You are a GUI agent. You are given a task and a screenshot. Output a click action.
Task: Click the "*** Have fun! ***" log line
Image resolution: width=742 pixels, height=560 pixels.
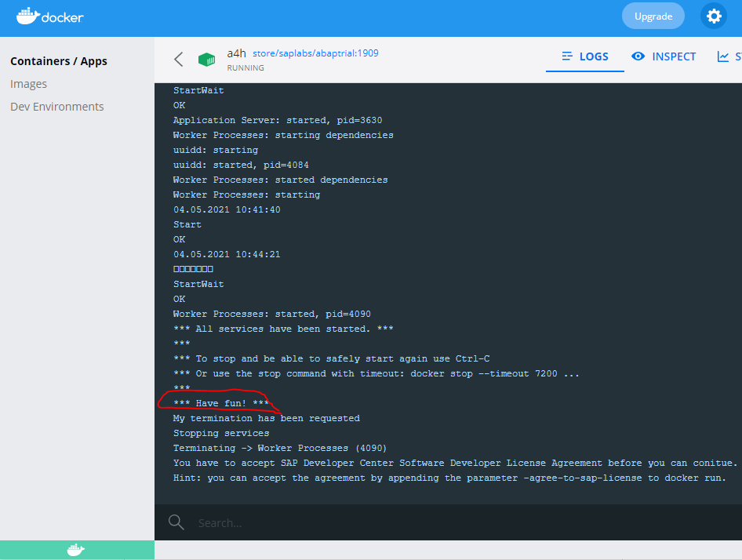pos(221,403)
